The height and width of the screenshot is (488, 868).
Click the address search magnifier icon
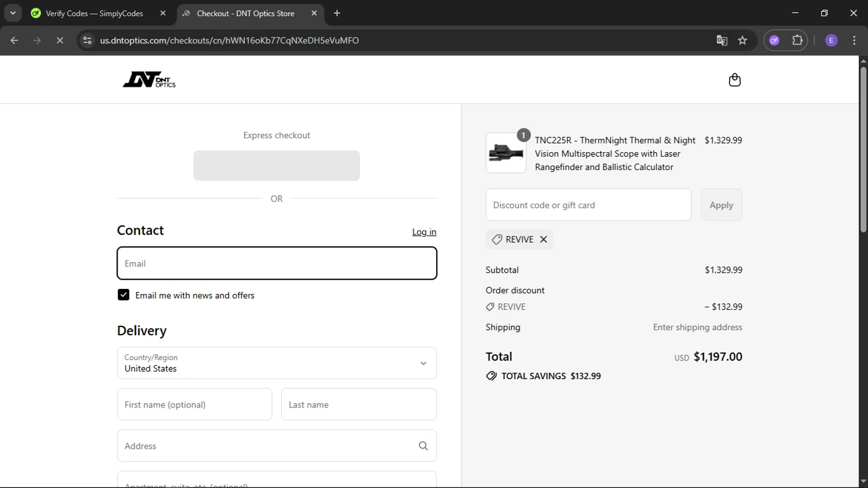(x=423, y=446)
